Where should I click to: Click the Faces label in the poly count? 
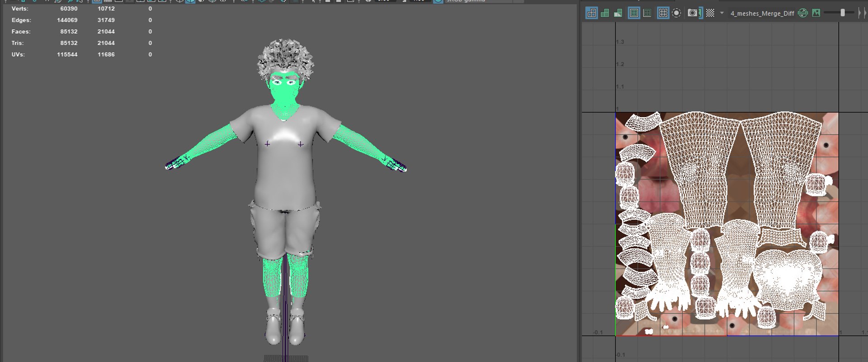21,32
